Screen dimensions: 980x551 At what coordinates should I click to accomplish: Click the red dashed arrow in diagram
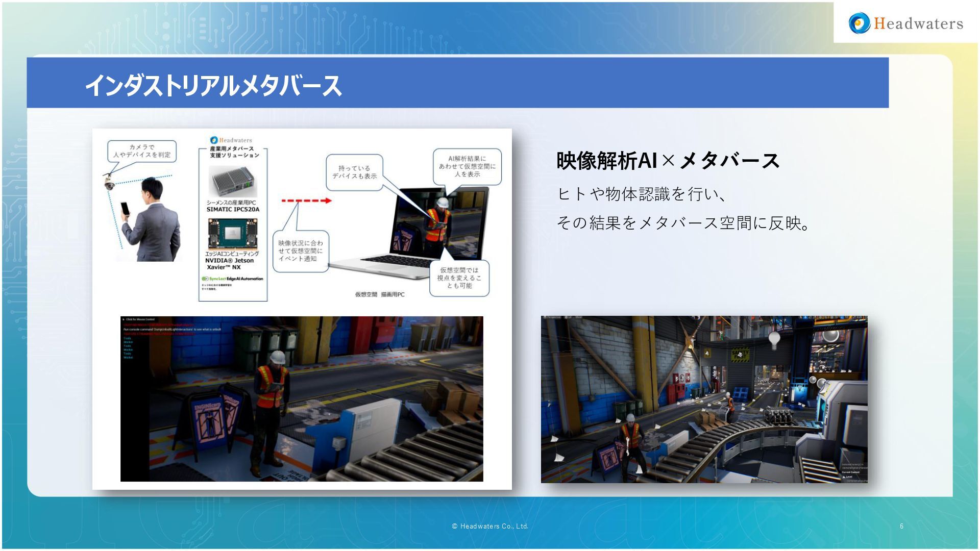pos(306,201)
